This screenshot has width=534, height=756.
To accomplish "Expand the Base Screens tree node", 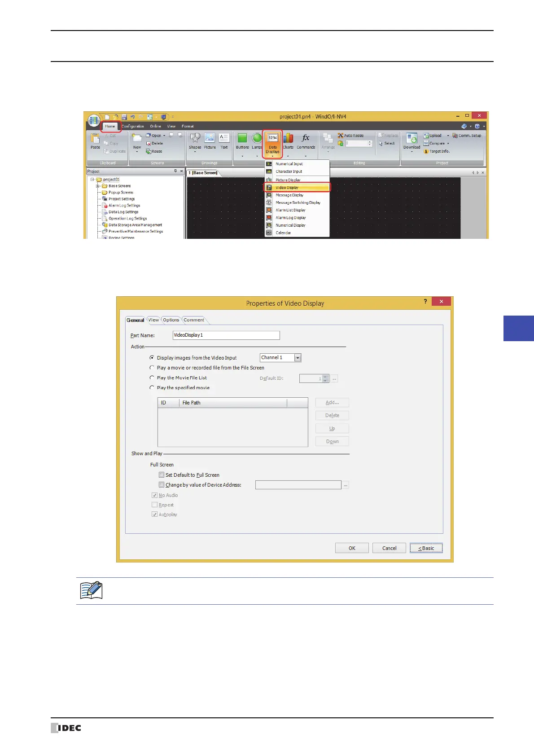I will (98, 186).
